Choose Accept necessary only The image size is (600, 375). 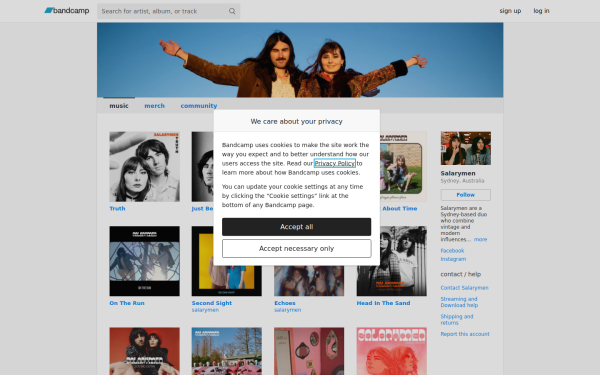coord(296,248)
